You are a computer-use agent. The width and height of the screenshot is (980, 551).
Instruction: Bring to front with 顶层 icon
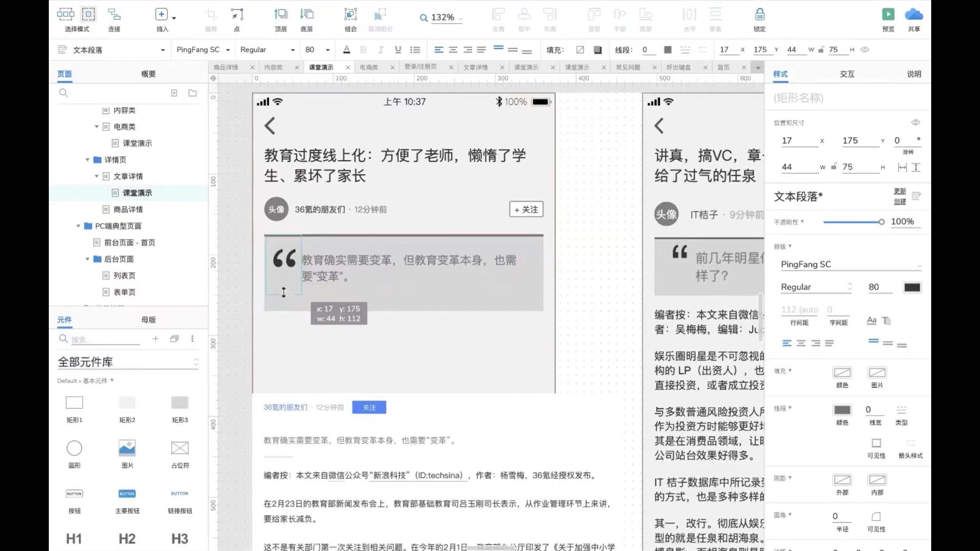281,15
